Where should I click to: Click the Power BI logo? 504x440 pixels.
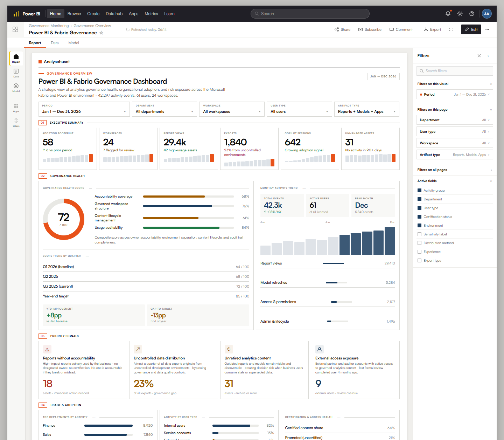27,14
